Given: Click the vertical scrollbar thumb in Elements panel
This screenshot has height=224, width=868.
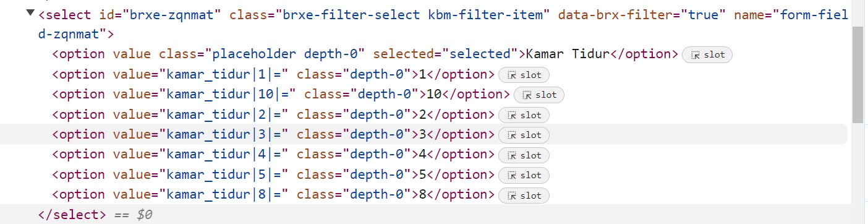Looking at the screenshot, I should (857, 75).
